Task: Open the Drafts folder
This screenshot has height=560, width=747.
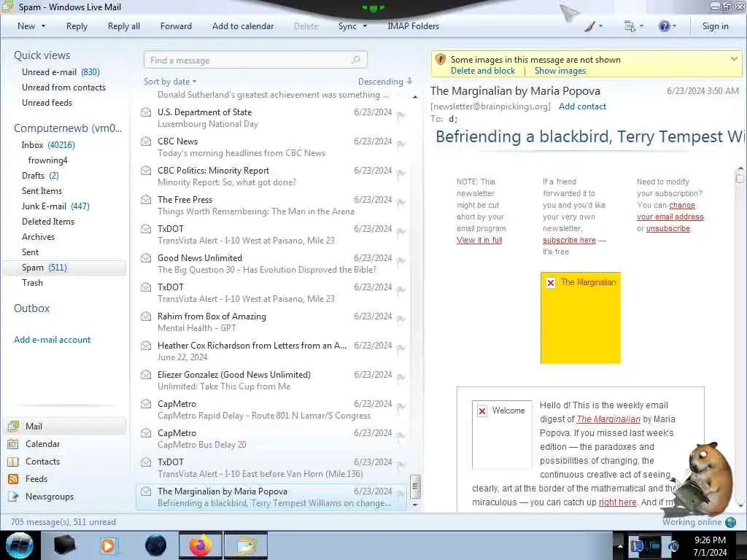Action: pyautogui.click(x=40, y=176)
